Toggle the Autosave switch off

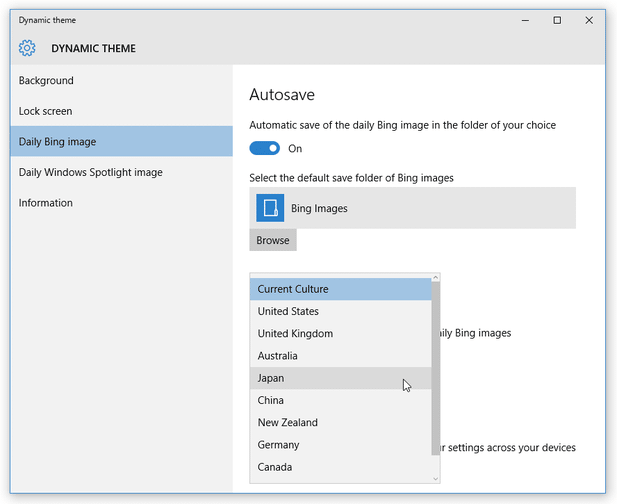pos(264,148)
